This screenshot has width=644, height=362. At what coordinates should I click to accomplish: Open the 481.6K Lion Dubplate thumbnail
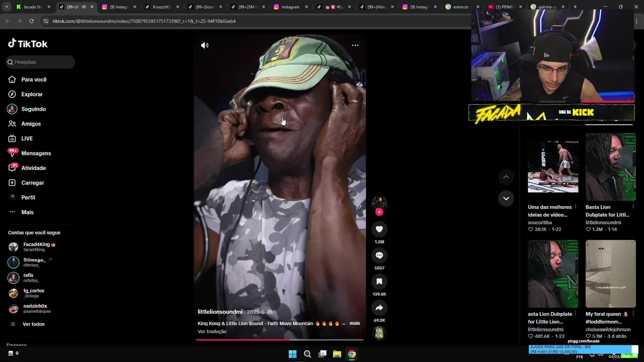tap(553, 274)
